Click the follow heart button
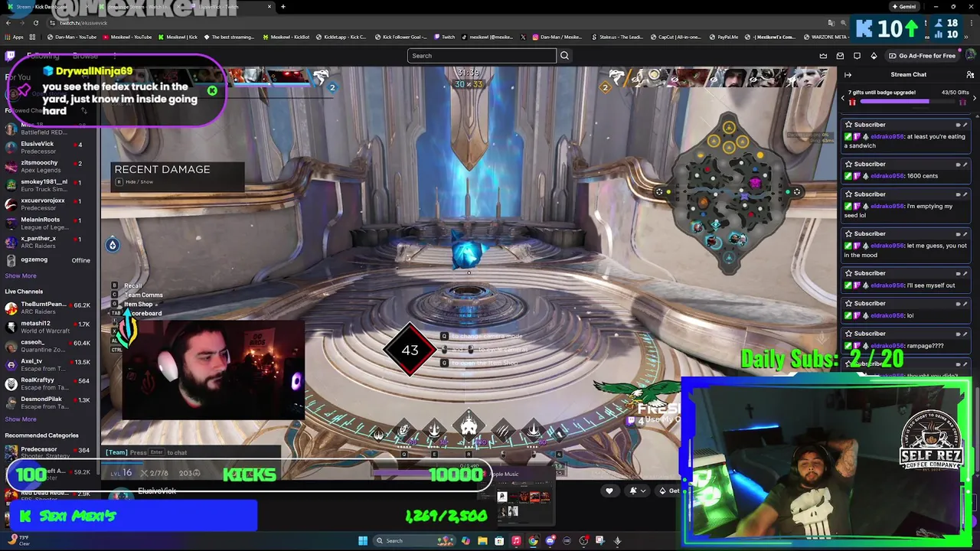Viewport: 980px width, 551px height. pyautogui.click(x=609, y=491)
